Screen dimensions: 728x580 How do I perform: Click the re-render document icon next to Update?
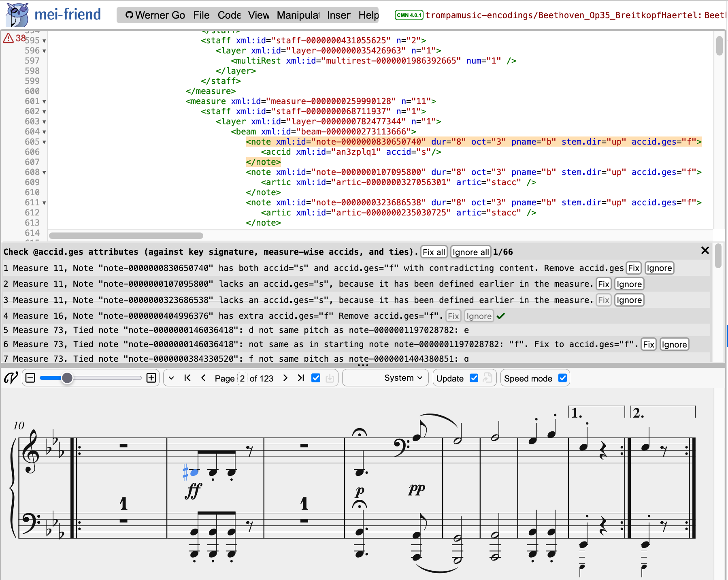tap(487, 378)
